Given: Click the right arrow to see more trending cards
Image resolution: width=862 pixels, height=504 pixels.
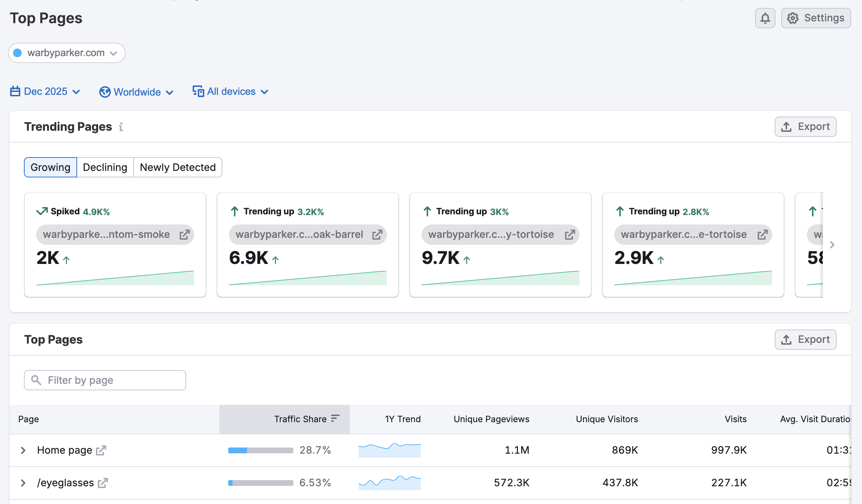Looking at the screenshot, I should (832, 245).
